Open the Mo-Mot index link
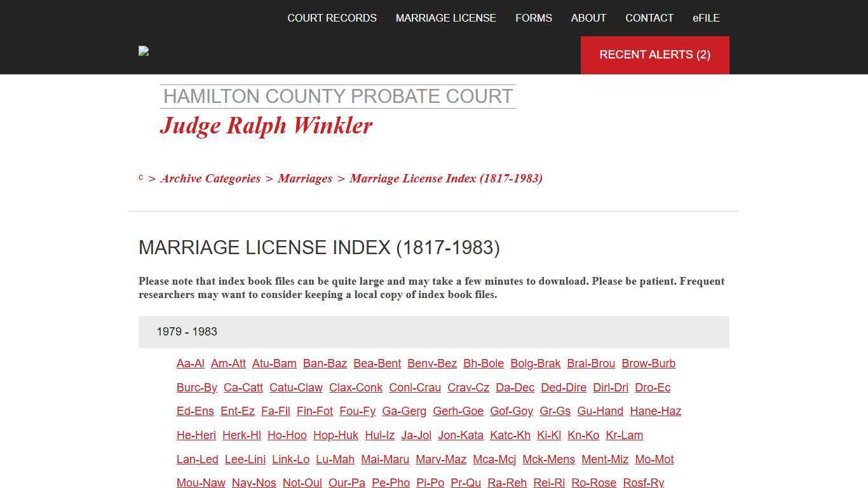Viewport: 868px width, 488px height. (654, 459)
